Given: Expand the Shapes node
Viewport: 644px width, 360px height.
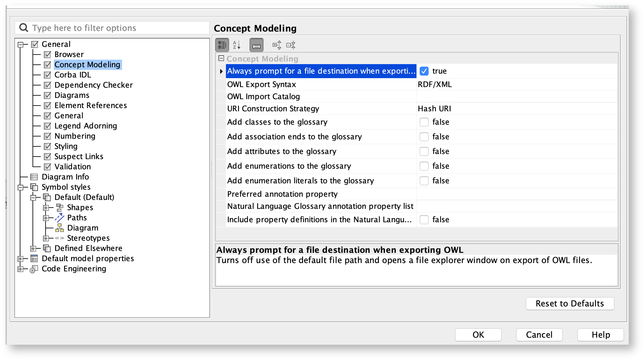Looking at the screenshot, I should [47, 207].
